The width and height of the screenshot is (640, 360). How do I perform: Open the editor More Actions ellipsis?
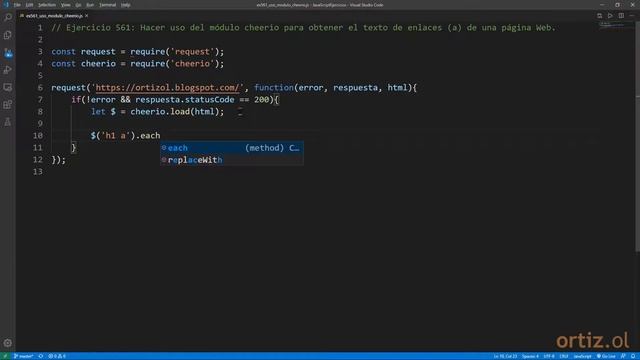click(x=631, y=16)
